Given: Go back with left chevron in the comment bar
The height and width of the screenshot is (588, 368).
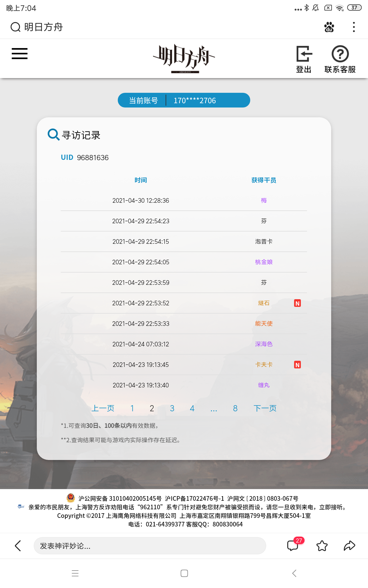Looking at the screenshot, I should [x=18, y=546].
